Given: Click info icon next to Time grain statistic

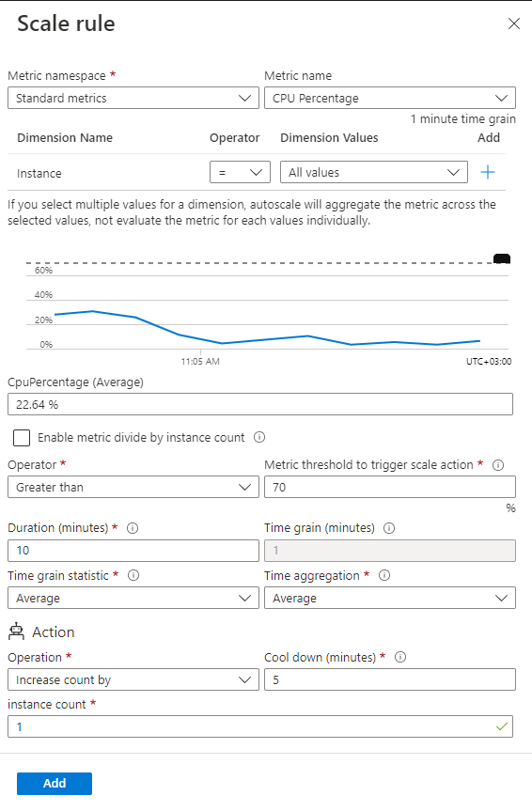Looking at the screenshot, I should 133,575.
